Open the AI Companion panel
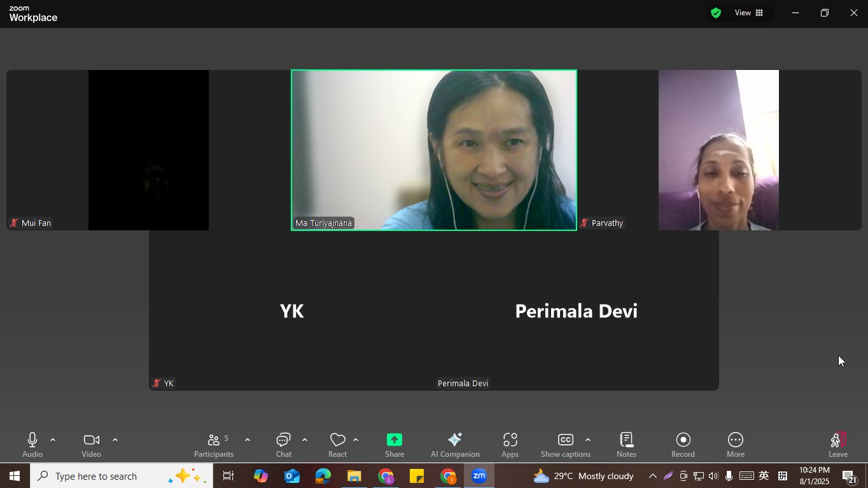 (x=454, y=444)
